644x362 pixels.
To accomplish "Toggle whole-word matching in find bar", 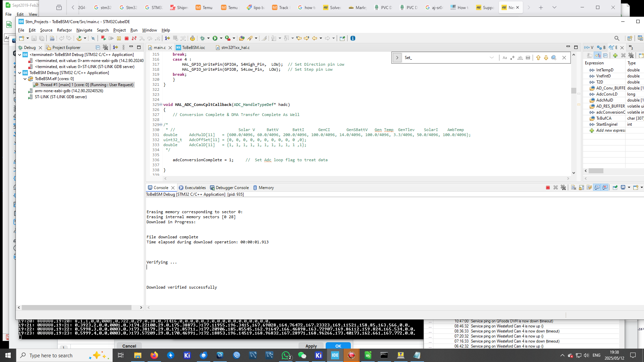I will pyautogui.click(x=520, y=57).
